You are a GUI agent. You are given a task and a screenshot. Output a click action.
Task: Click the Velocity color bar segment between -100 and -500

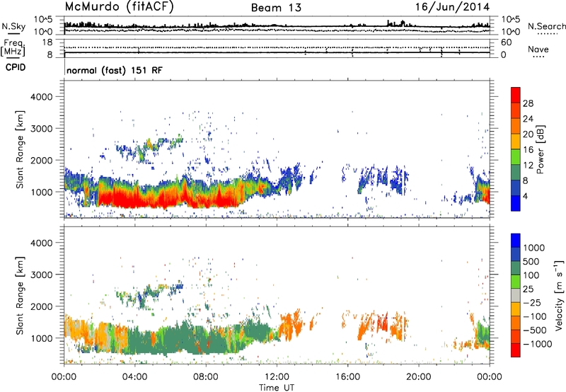[x=516, y=323]
